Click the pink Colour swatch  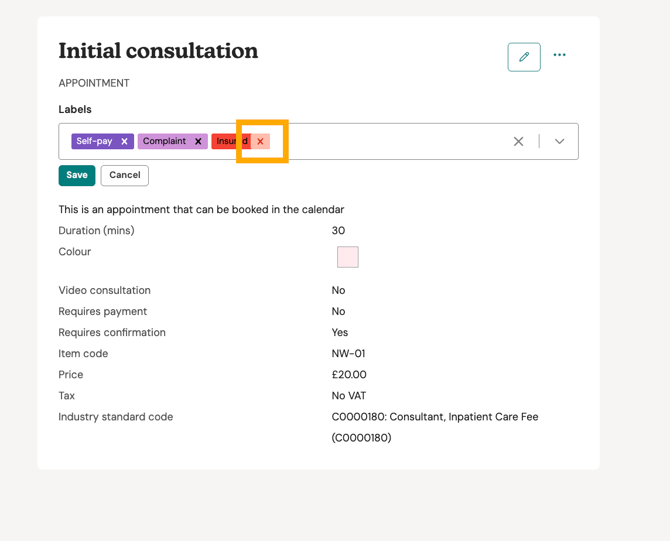click(x=348, y=257)
